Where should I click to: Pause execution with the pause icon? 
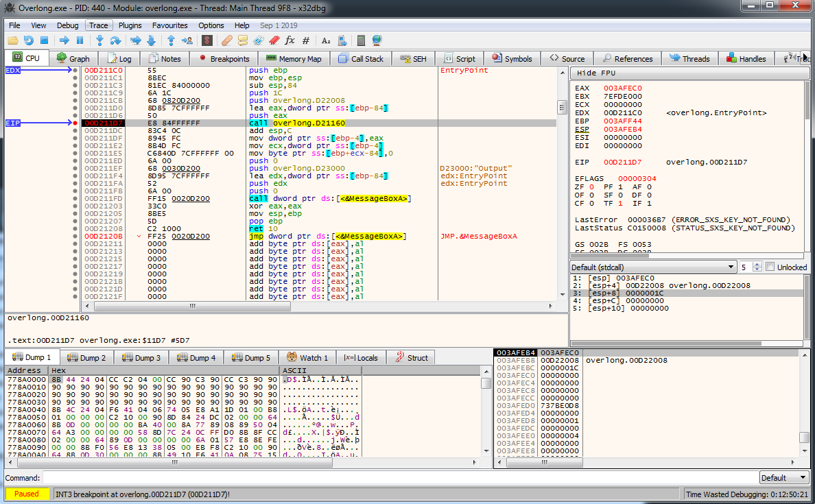pos(80,40)
